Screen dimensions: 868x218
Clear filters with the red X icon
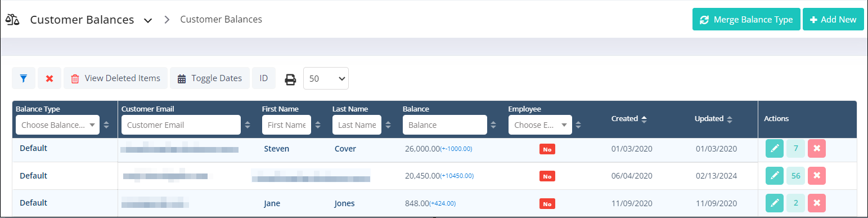pos(50,78)
